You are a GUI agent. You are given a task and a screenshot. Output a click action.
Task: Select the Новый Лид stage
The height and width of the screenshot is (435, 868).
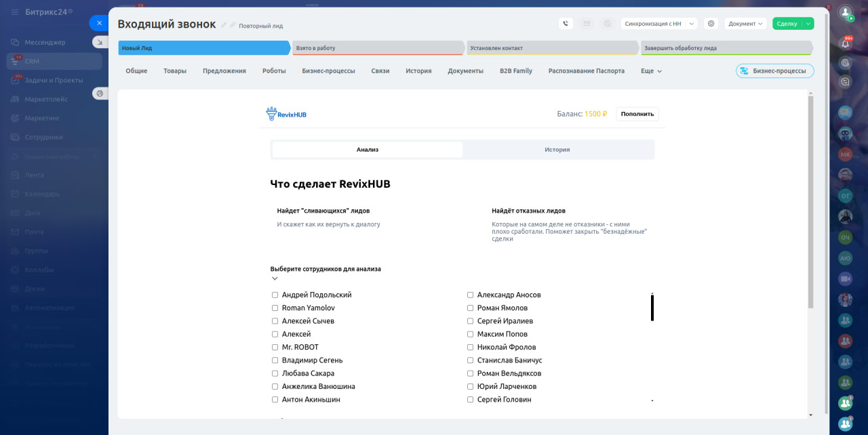tap(204, 48)
